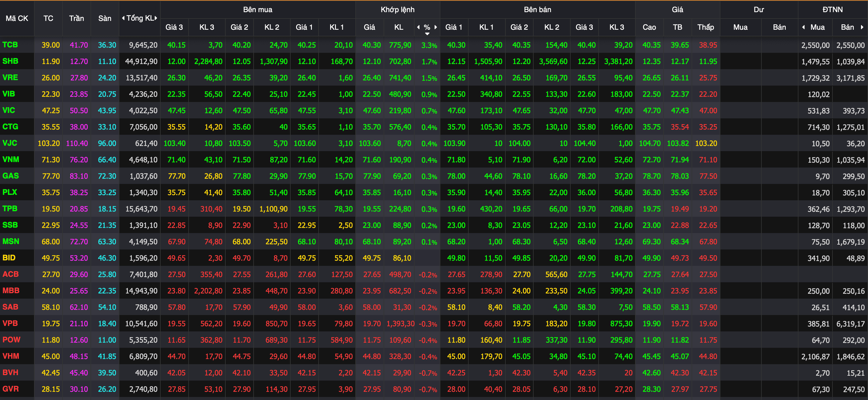
Task: Click VIB foreign buy 120,02
Action: tap(818, 95)
